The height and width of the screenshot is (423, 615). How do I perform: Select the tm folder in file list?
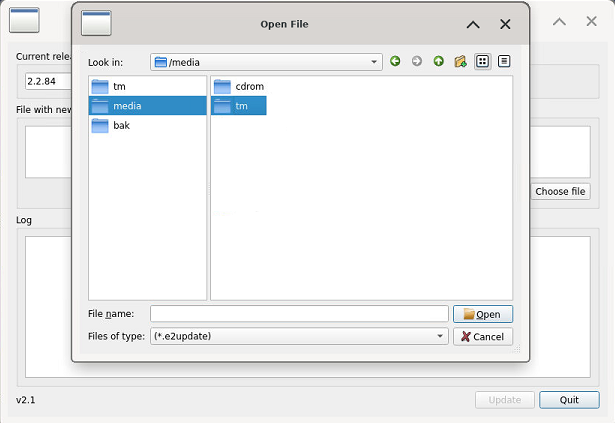click(x=239, y=106)
